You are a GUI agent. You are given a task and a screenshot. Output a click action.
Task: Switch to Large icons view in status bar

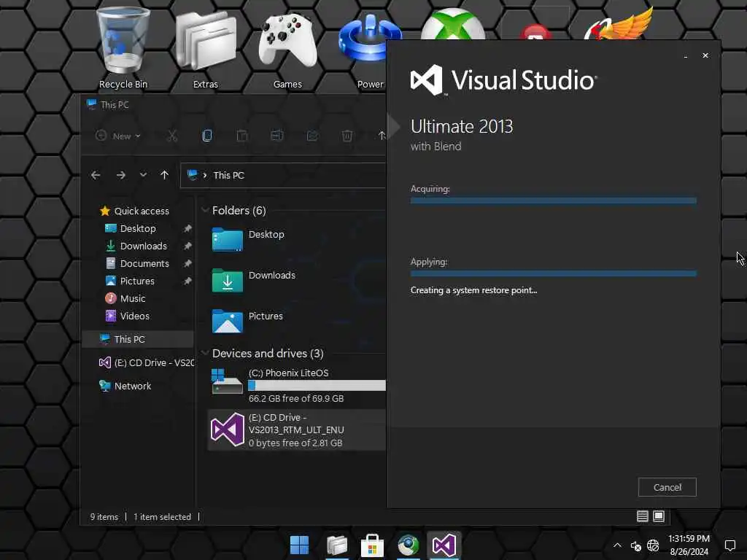pyautogui.click(x=659, y=516)
